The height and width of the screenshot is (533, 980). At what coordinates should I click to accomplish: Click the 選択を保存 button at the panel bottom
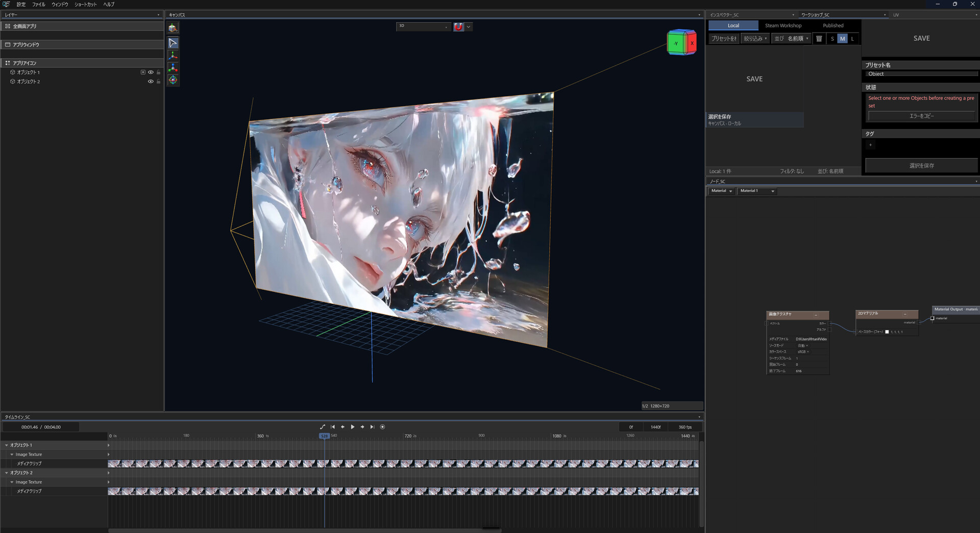click(x=921, y=166)
